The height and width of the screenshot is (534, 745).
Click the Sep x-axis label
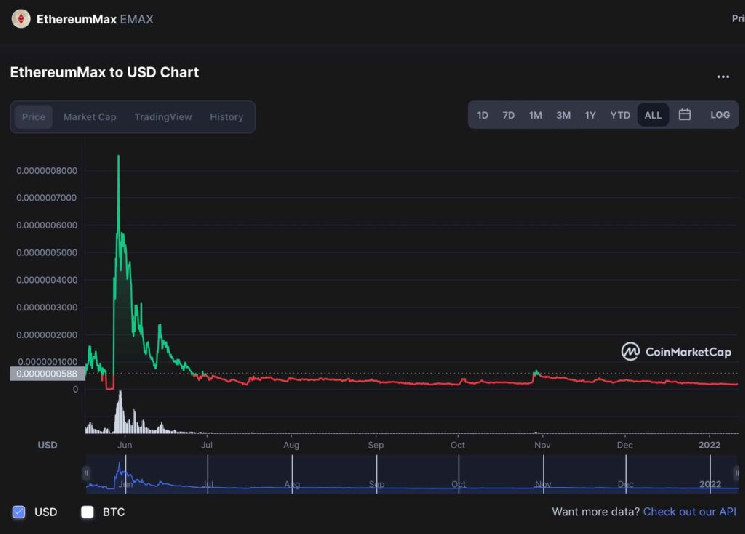coord(375,445)
